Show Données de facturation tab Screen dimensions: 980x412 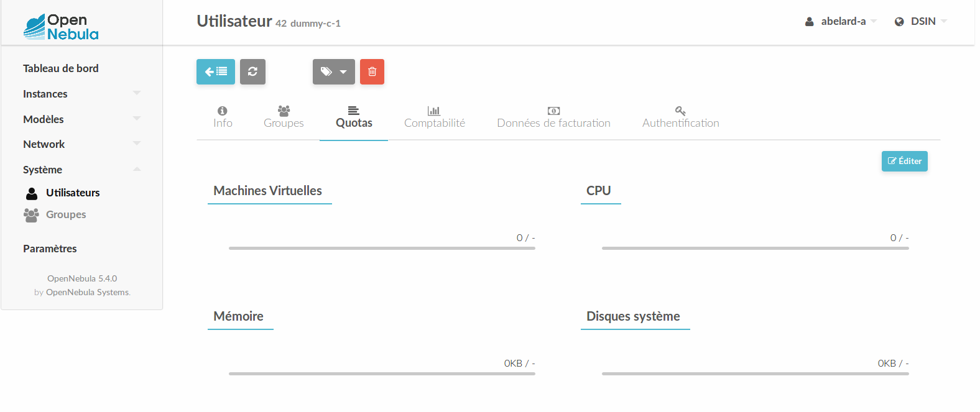[x=553, y=117]
